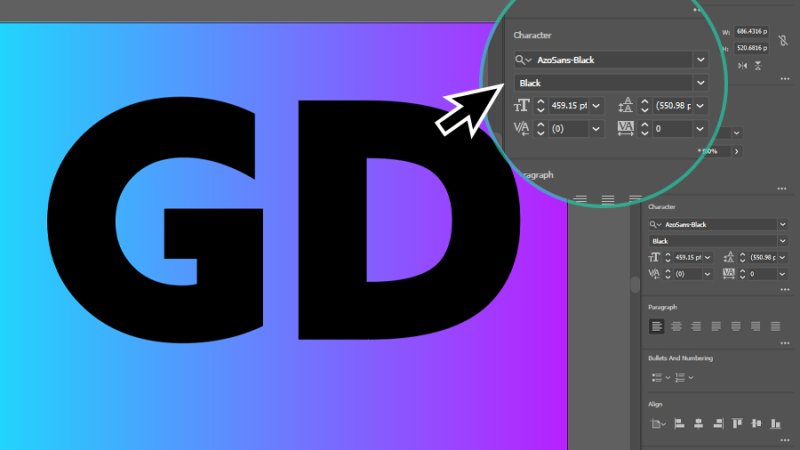
Task: Toggle Constrain Width and Height Proportions link
Action: pos(783,40)
